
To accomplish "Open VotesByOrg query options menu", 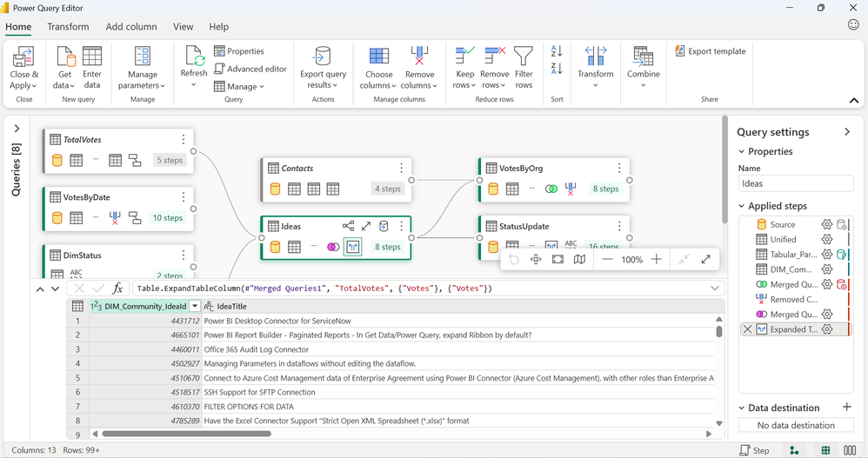I will pos(619,168).
